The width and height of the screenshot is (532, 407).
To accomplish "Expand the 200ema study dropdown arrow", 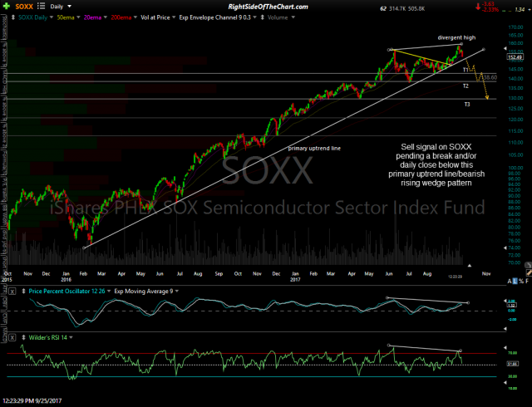I will coord(135,17).
